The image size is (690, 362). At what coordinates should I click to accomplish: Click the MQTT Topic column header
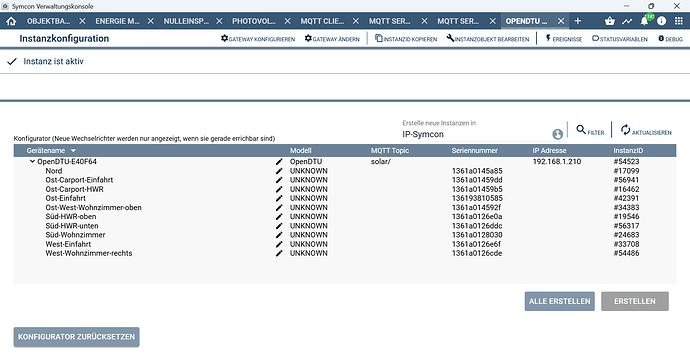[x=390, y=151]
